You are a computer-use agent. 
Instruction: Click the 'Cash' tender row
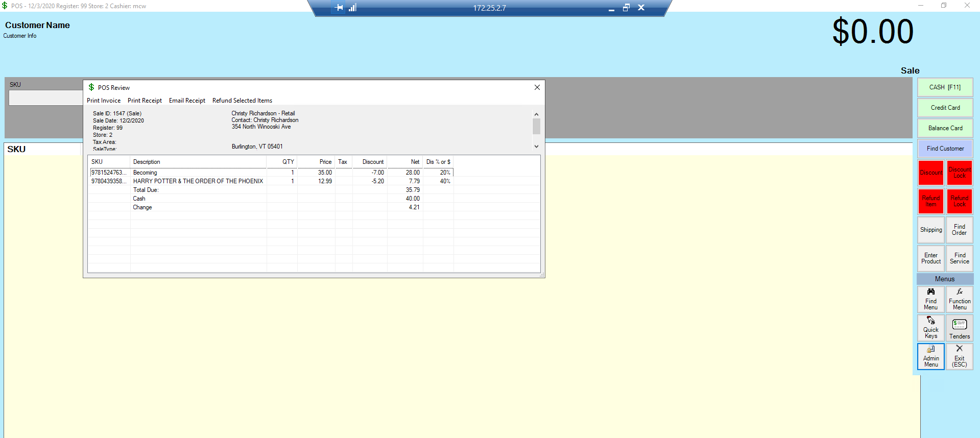coord(271,199)
